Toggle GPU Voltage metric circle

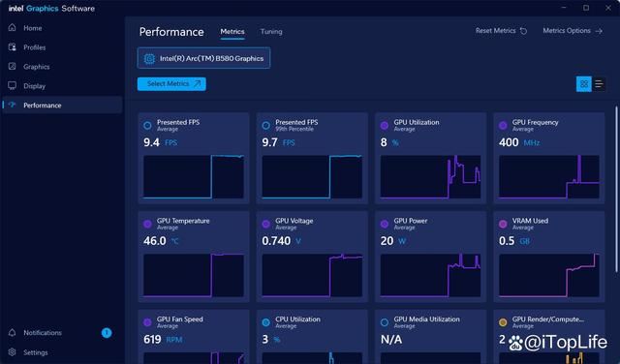pyautogui.click(x=266, y=224)
